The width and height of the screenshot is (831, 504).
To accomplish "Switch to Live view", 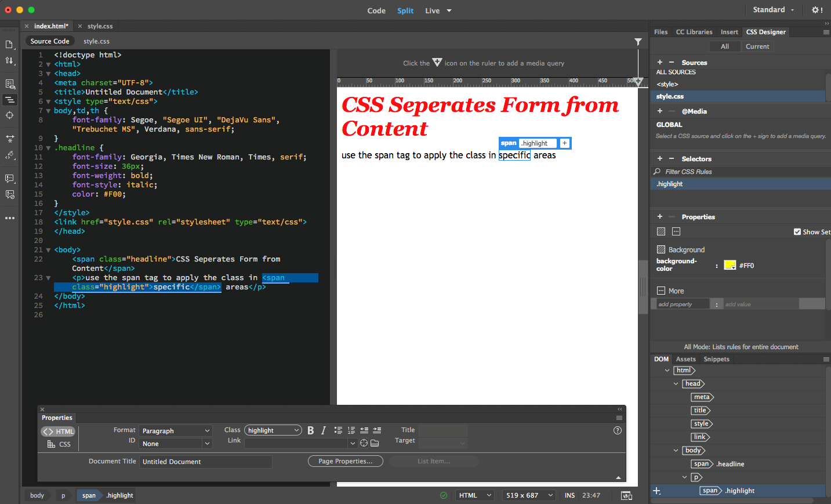I will pyautogui.click(x=432, y=10).
